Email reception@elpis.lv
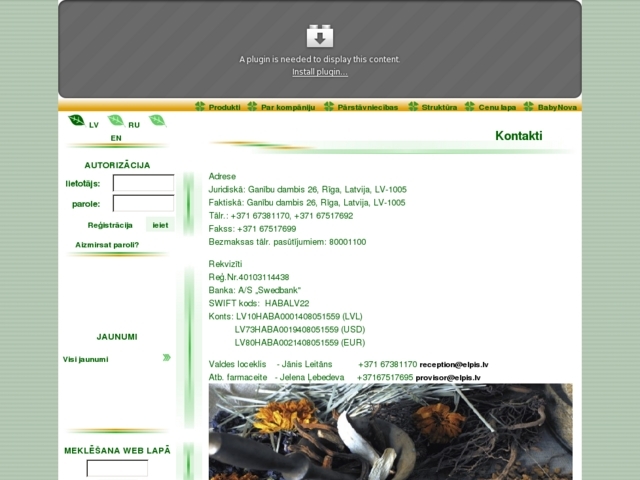 (454, 365)
